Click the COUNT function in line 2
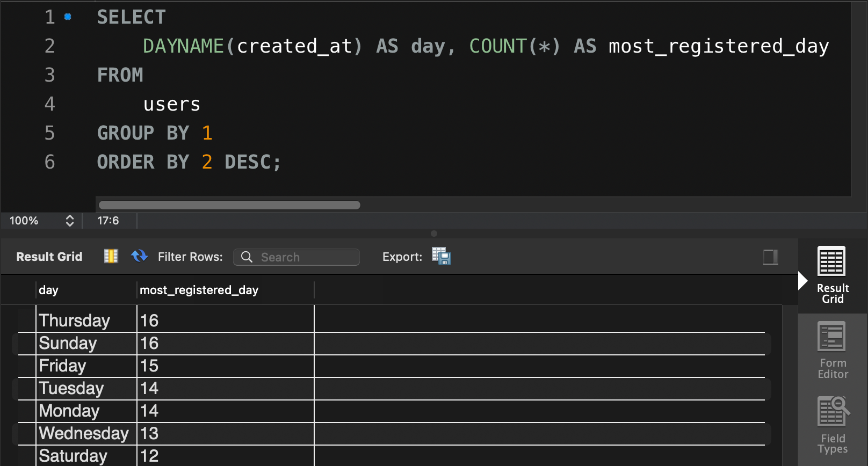 tap(498, 46)
